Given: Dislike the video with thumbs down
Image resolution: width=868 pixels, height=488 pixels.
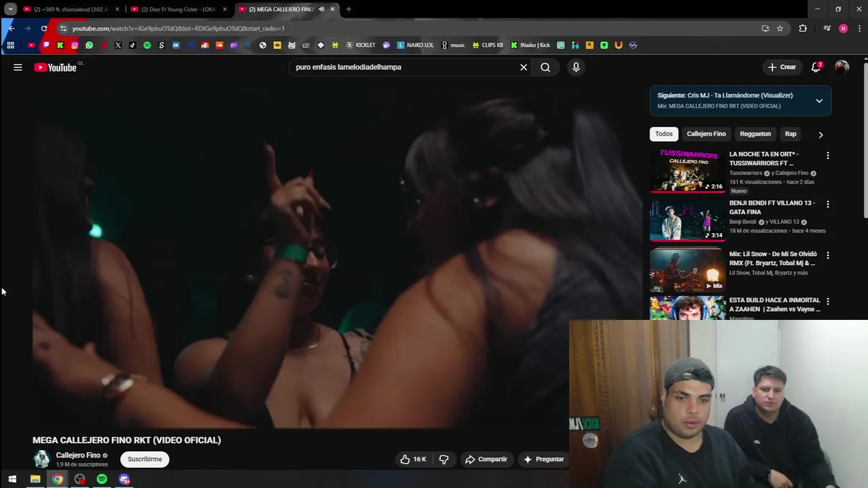Looking at the screenshot, I should click(443, 459).
